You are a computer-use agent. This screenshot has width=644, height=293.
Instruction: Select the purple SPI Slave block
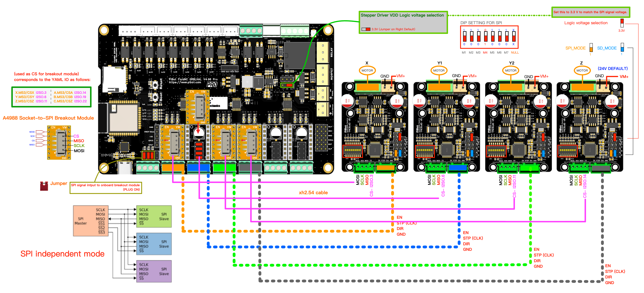click(154, 271)
